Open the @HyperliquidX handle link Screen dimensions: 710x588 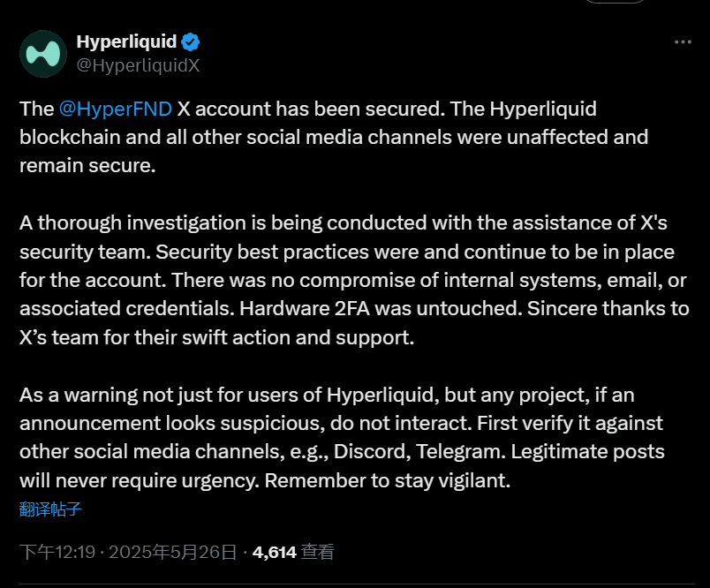click(x=138, y=65)
